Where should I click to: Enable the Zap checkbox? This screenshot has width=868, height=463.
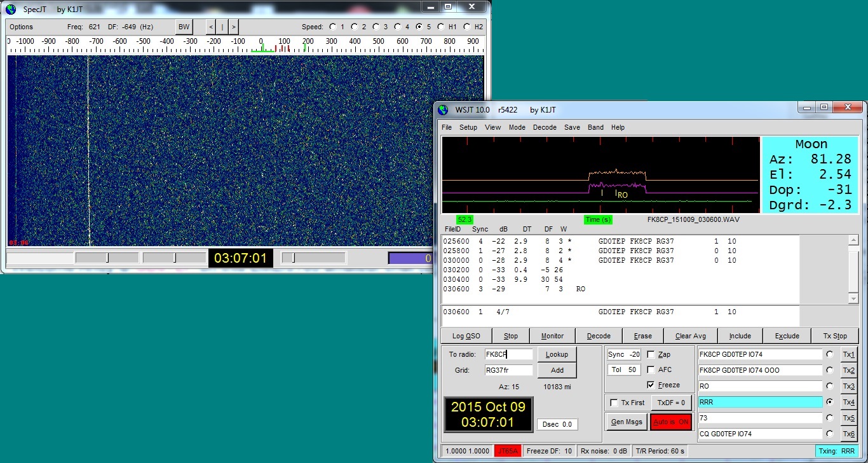[x=651, y=354]
